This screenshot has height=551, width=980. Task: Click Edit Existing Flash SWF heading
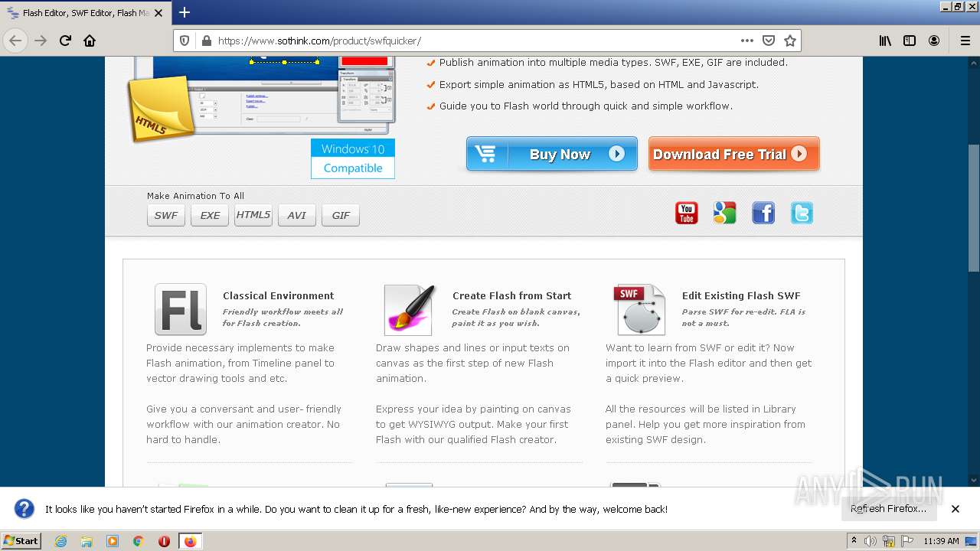(741, 295)
